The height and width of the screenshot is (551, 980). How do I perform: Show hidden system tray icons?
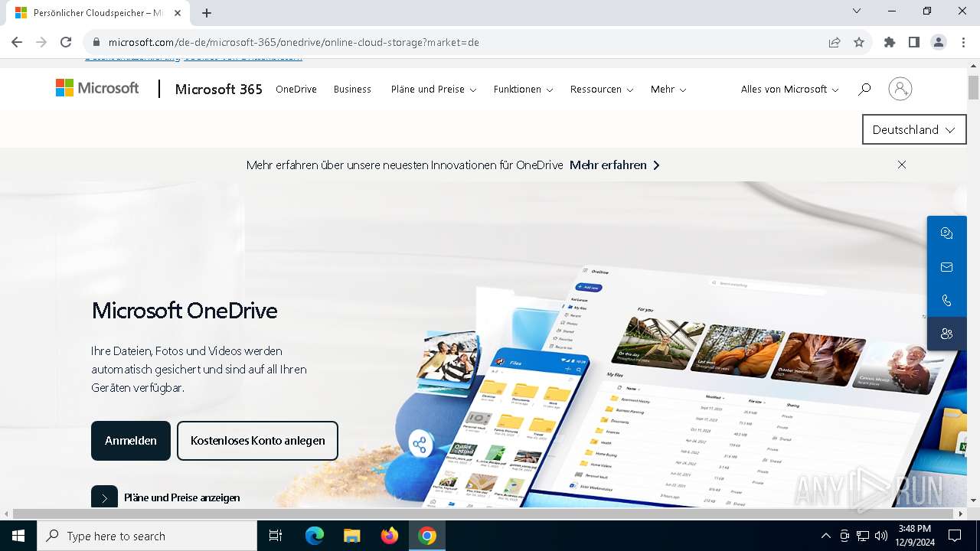(x=825, y=536)
